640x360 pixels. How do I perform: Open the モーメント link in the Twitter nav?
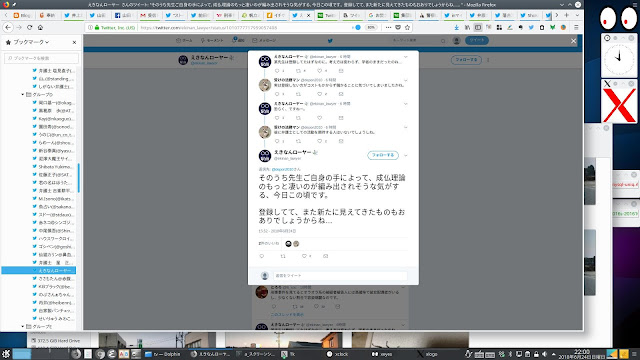click(x=212, y=40)
